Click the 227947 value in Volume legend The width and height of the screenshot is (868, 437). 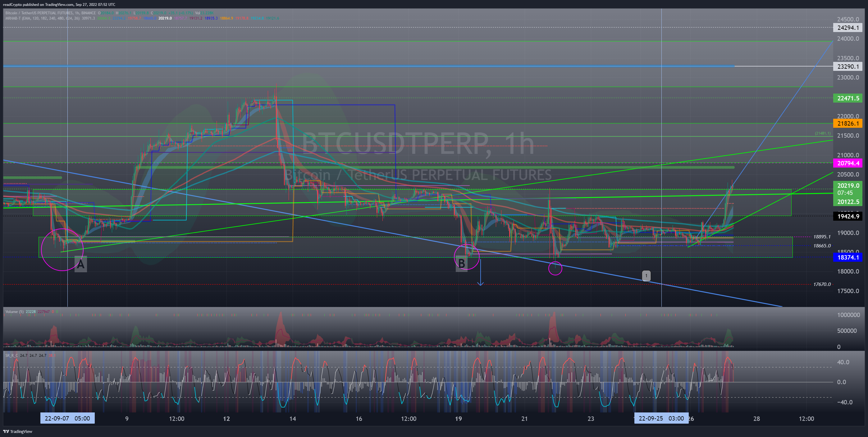point(44,311)
